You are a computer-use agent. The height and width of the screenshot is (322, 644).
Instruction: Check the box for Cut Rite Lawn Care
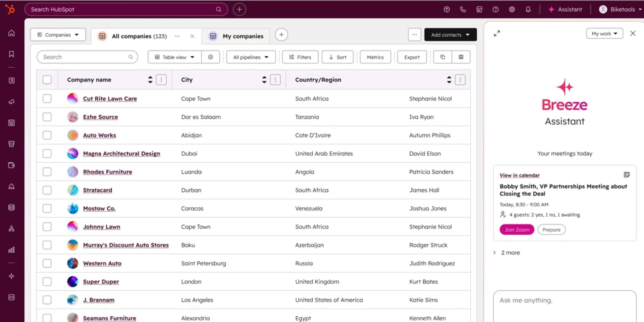(47, 98)
